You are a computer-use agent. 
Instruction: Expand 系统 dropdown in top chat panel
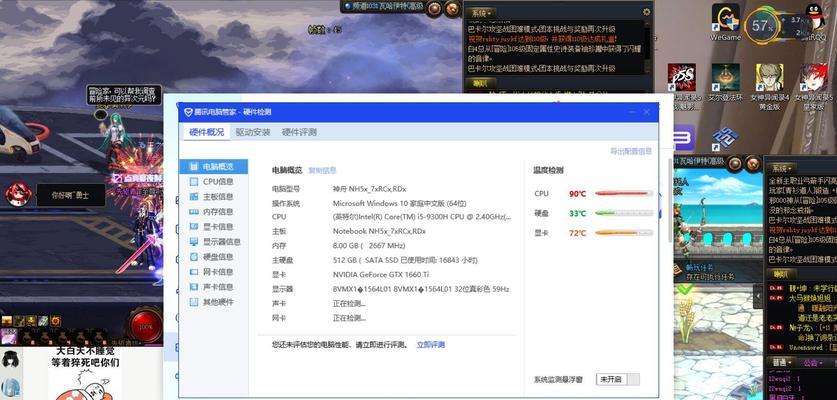click(x=482, y=12)
